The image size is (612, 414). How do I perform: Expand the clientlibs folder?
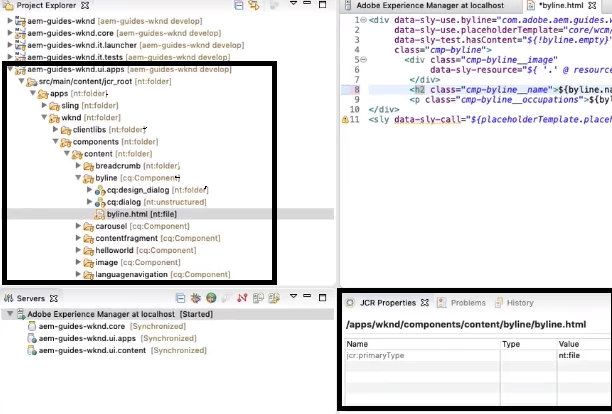click(55, 130)
